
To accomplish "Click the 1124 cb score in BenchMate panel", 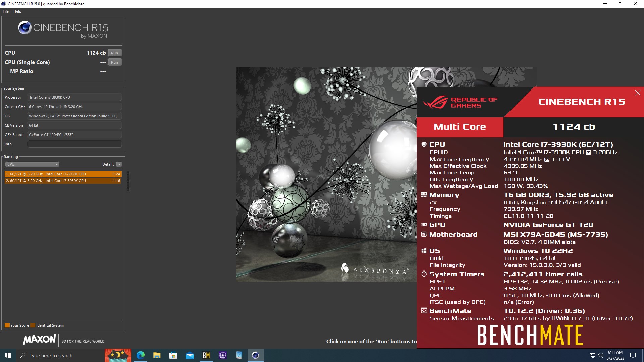I will tap(574, 127).
